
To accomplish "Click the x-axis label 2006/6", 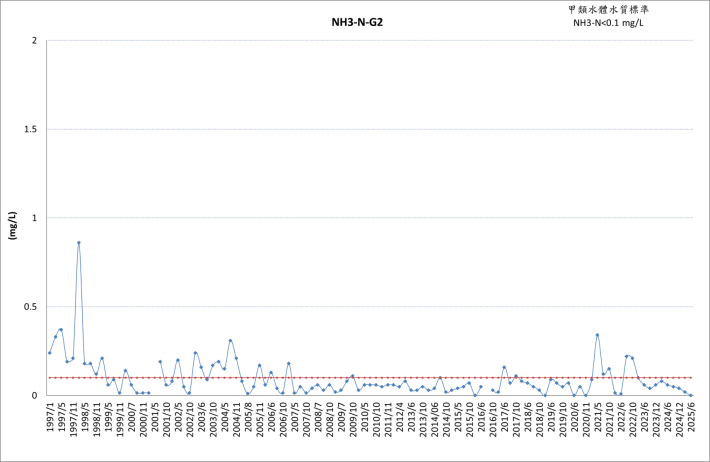I will [x=272, y=418].
